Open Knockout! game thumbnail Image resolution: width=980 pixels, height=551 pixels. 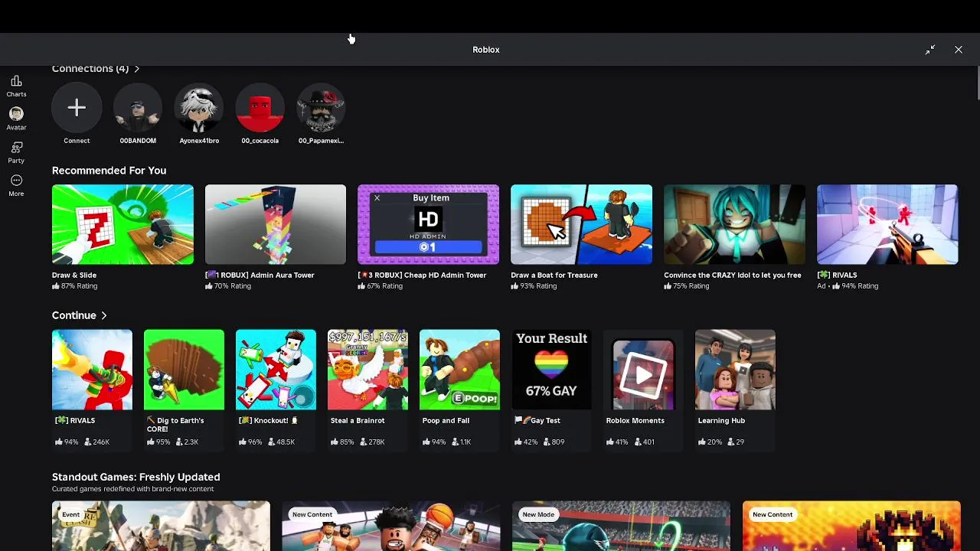pyautogui.click(x=276, y=370)
